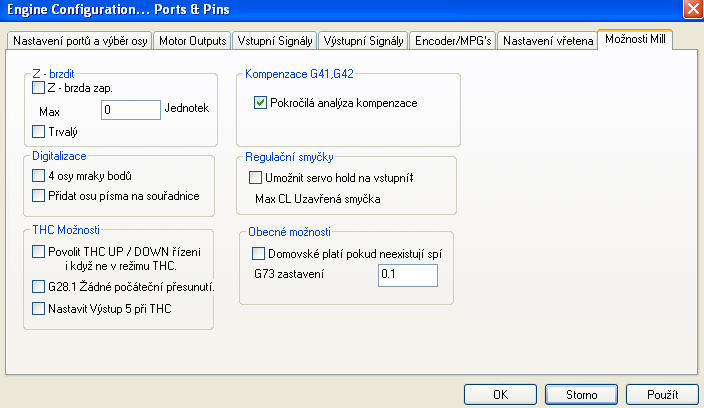Enable the Z - brzda zap. checkbox
Screen dimensions: 704x408
point(39,89)
